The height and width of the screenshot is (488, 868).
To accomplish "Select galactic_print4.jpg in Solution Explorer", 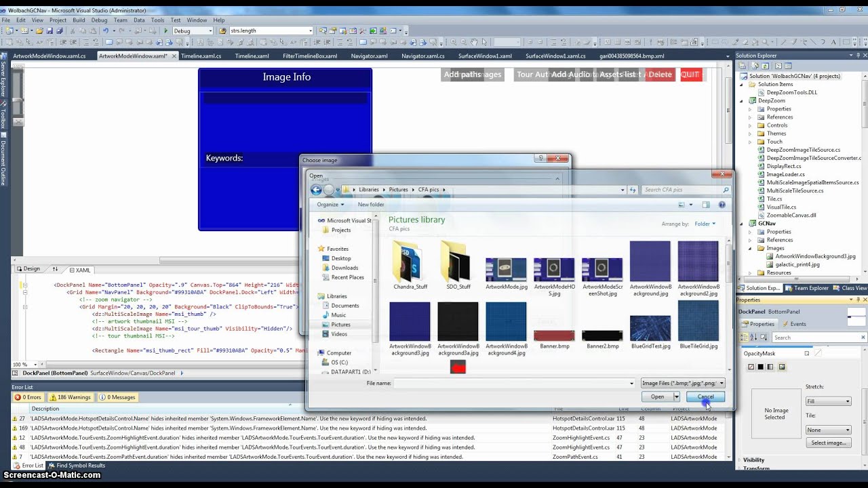I will click(x=797, y=264).
